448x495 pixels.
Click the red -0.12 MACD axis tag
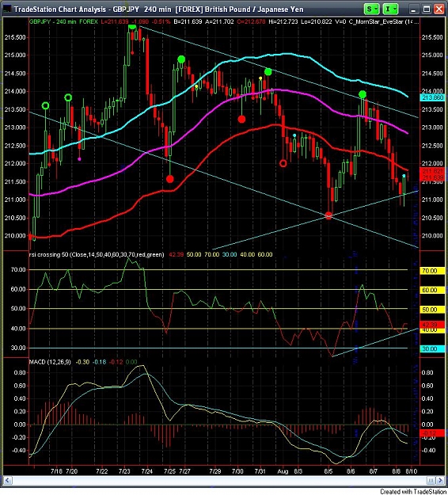(x=433, y=432)
